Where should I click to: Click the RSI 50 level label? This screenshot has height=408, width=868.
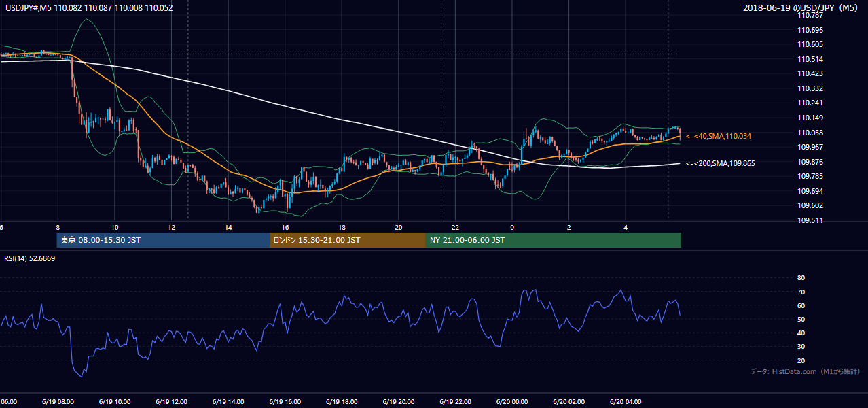pyautogui.click(x=801, y=319)
